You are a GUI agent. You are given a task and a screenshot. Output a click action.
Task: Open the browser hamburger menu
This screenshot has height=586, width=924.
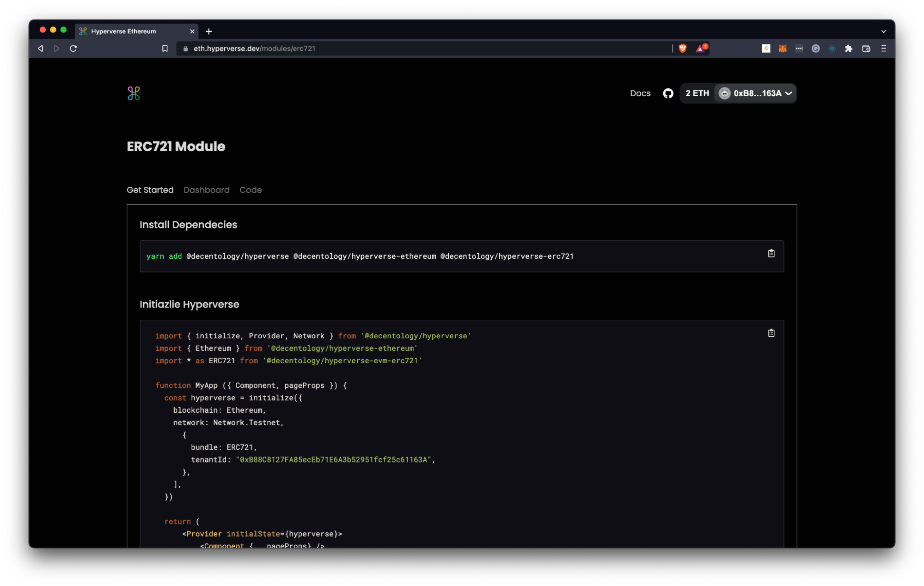[883, 48]
